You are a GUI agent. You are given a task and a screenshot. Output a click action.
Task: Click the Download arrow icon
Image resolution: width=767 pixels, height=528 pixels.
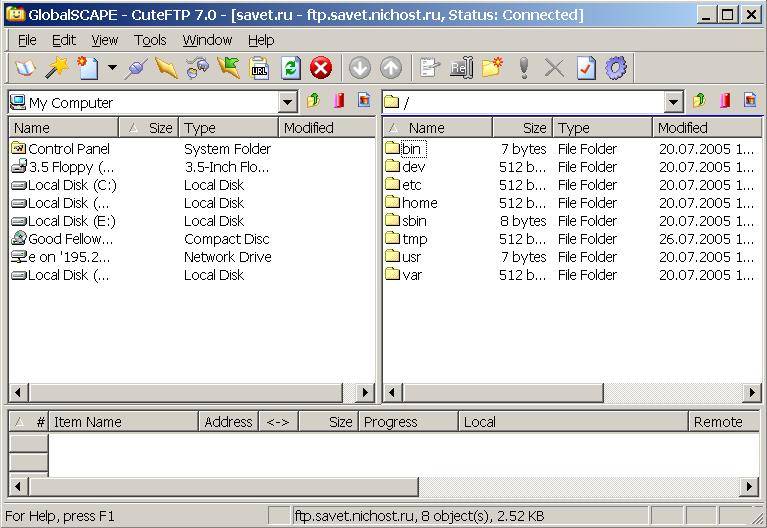point(360,68)
